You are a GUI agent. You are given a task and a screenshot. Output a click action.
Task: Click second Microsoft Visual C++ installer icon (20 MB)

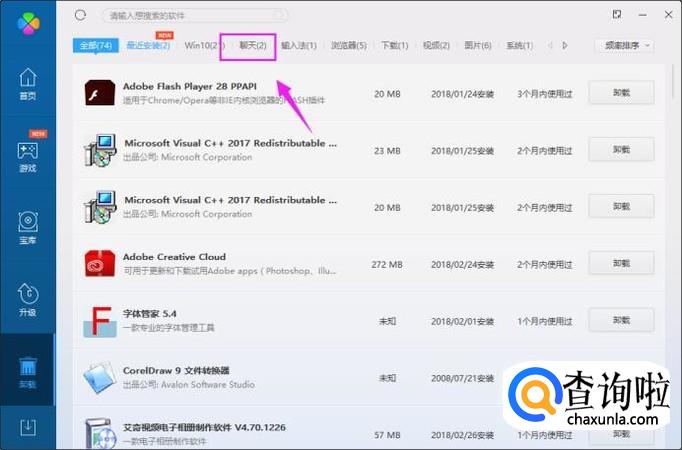coord(100,207)
